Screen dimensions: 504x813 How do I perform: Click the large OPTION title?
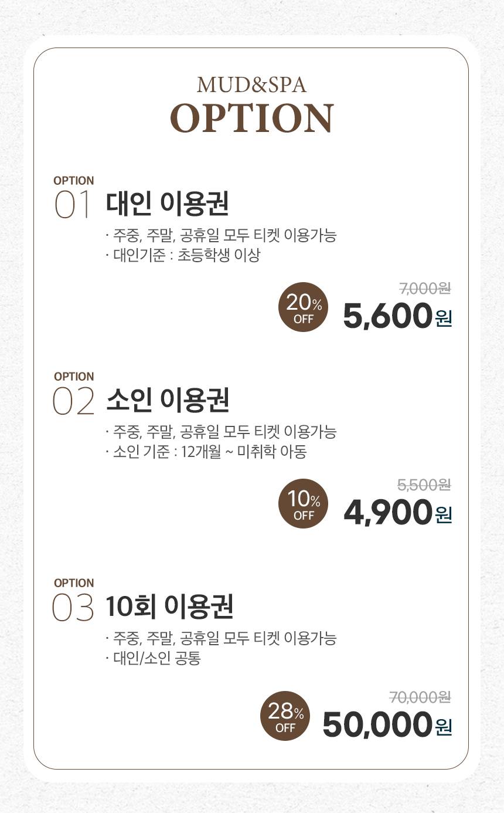(x=252, y=117)
